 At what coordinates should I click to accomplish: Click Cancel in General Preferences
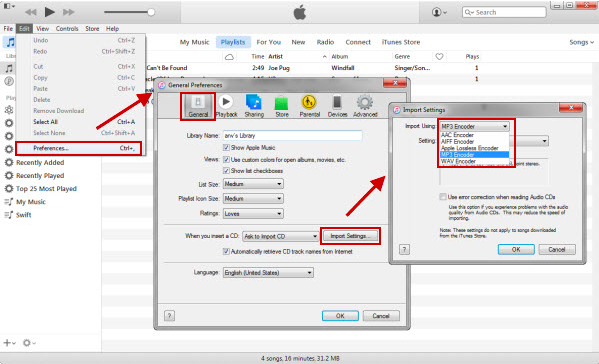(x=381, y=316)
